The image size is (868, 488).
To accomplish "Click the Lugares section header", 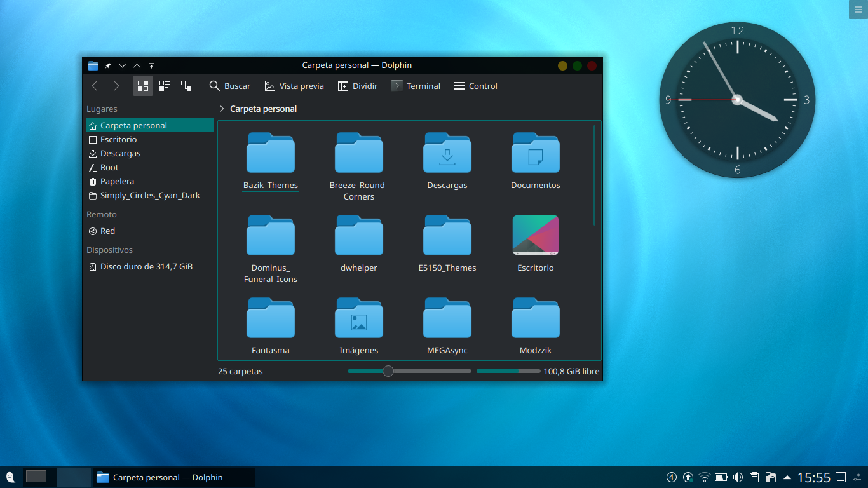I will [102, 109].
